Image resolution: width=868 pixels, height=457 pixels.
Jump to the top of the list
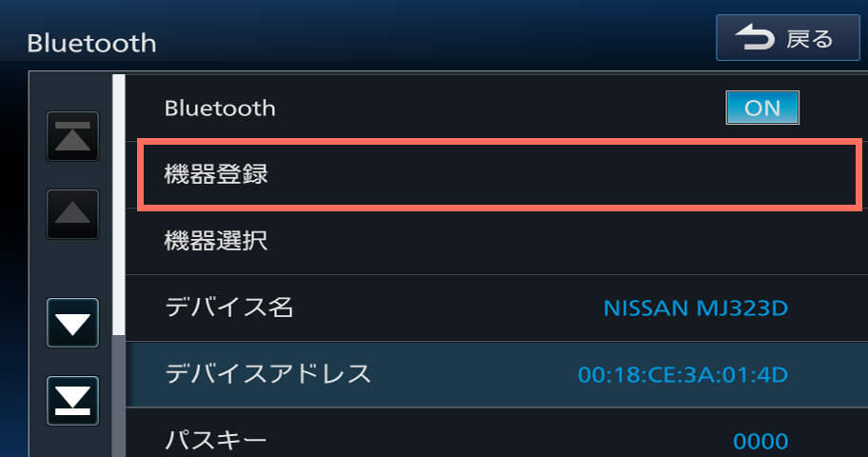(x=73, y=136)
